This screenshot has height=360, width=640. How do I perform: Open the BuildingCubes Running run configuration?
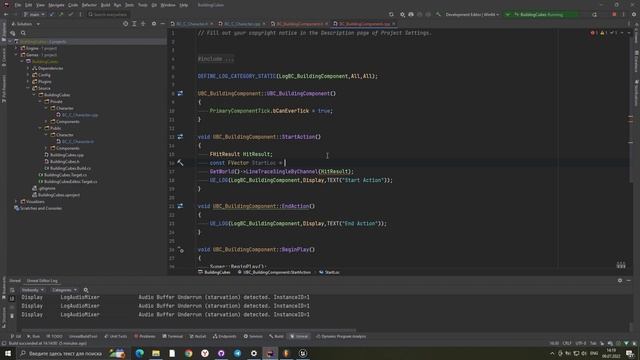541,14
